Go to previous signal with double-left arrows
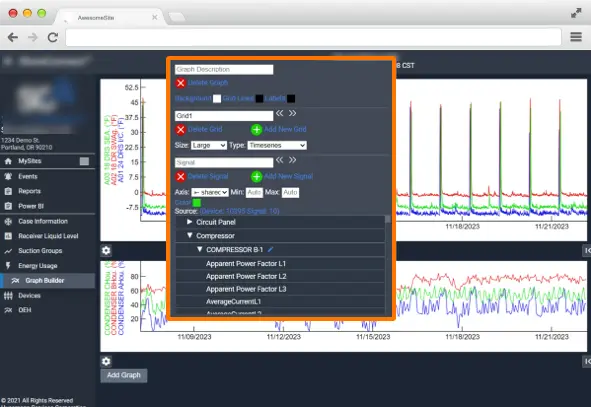Image resolution: width=591 pixels, height=407 pixels. coord(279,160)
